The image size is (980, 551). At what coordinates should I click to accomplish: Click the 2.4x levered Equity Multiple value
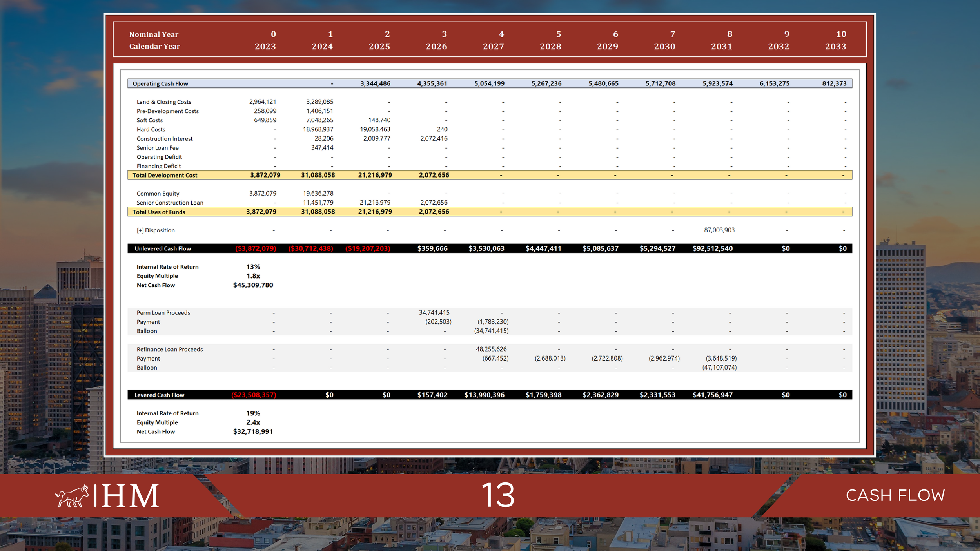pyautogui.click(x=253, y=422)
